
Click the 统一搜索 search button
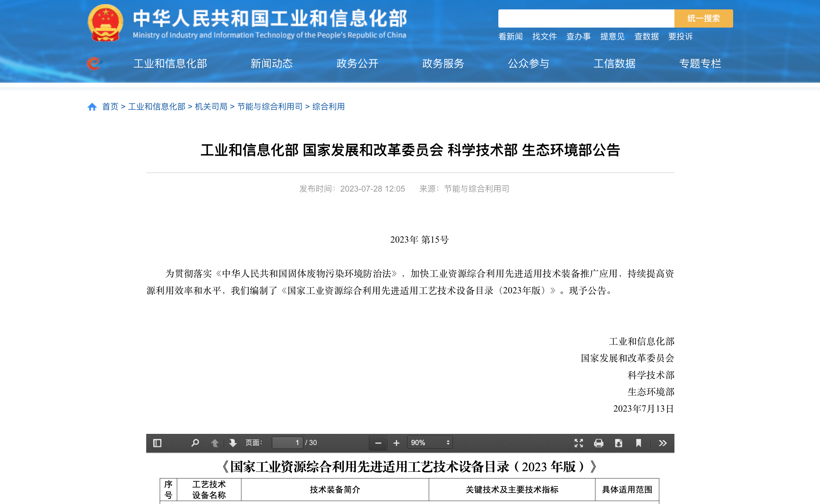click(703, 18)
